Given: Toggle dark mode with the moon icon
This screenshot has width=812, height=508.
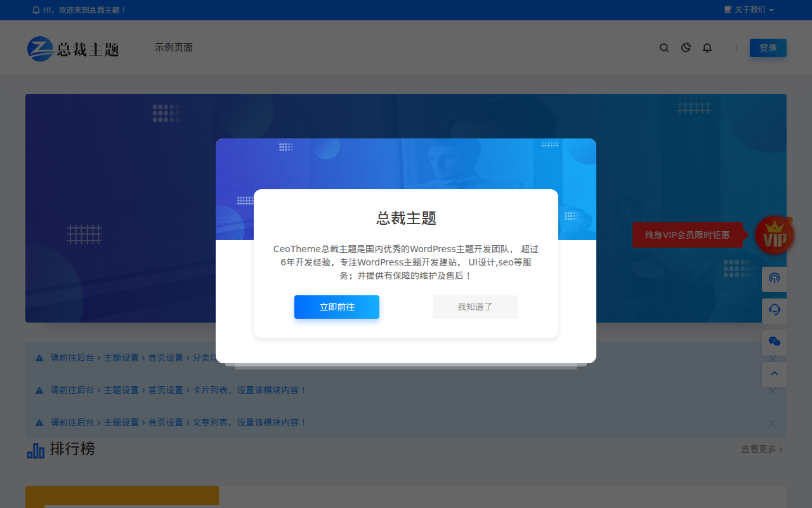Looking at the screenshot, I should tap(686, 48).
